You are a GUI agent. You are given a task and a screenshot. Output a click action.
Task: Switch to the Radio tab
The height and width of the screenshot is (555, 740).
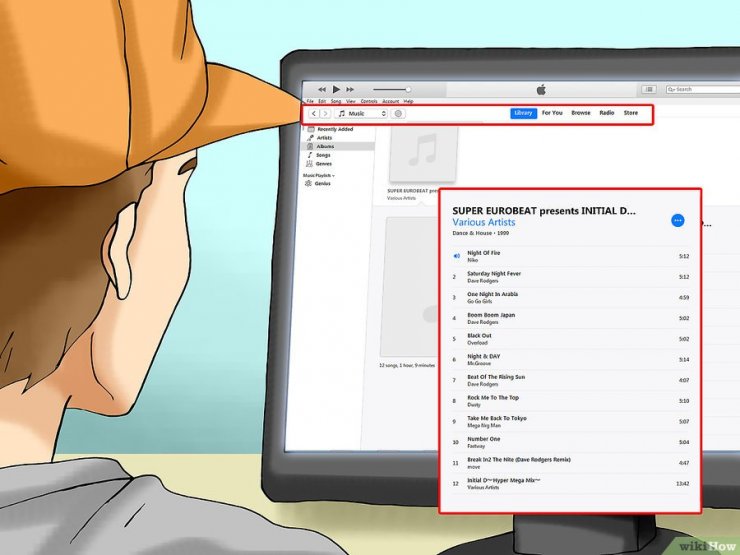click(x=607, y=113)
